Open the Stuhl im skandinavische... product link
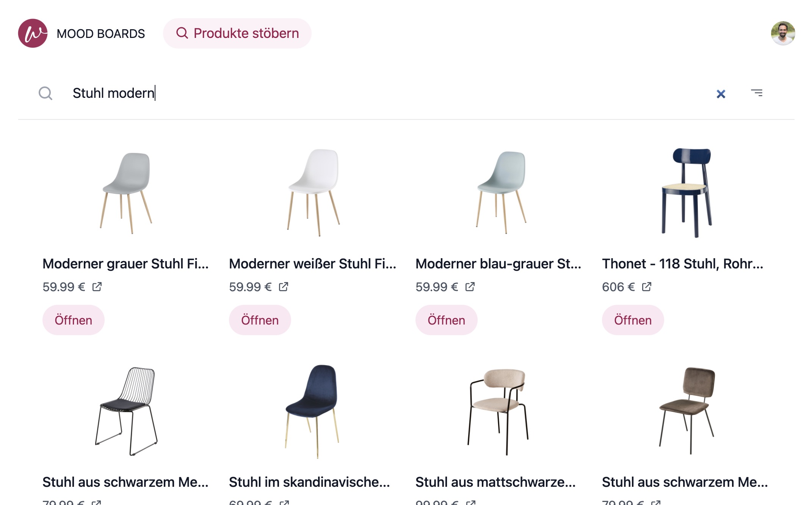 click(x=310, y=482)
